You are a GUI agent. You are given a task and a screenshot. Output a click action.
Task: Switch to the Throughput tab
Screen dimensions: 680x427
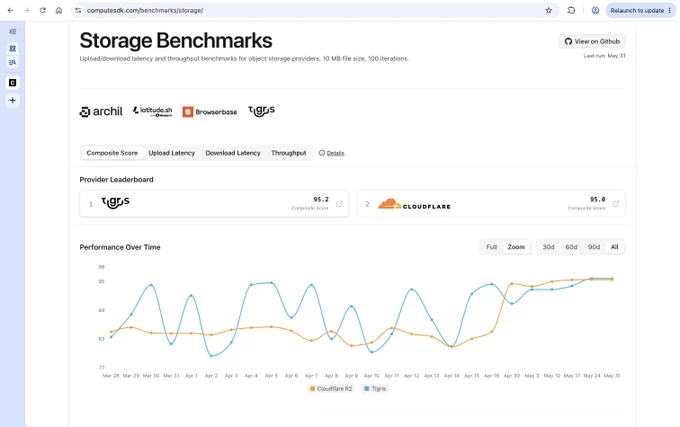tap(289, 153)
